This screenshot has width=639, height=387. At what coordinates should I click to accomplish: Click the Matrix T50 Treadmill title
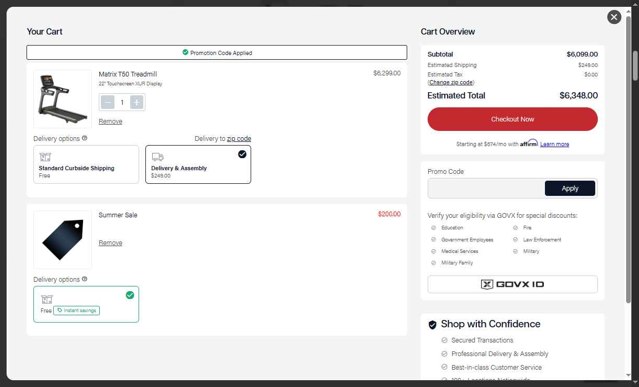[128, 74]
